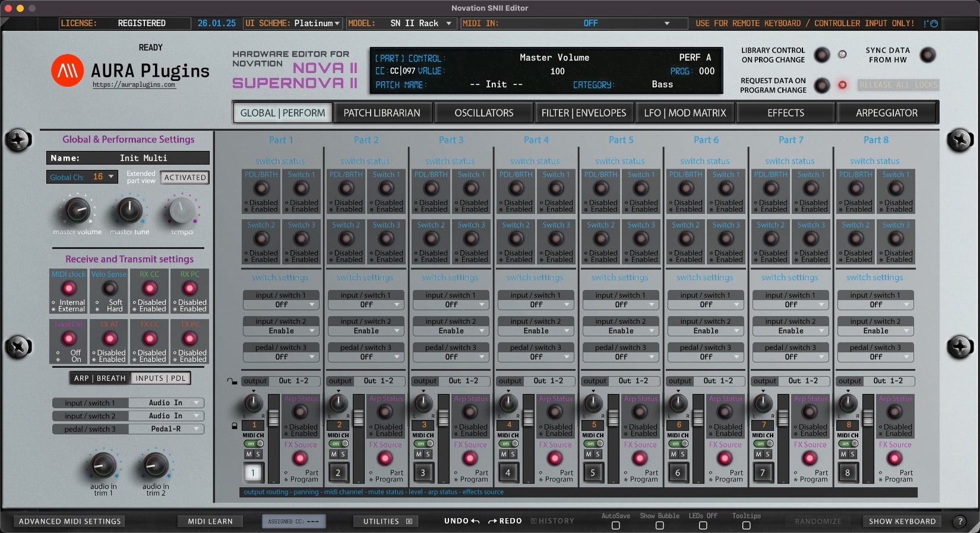Screen dimensions: 980x533
Task: Click the MIDI panic icon at top right
Action: (x=930, y=24)
